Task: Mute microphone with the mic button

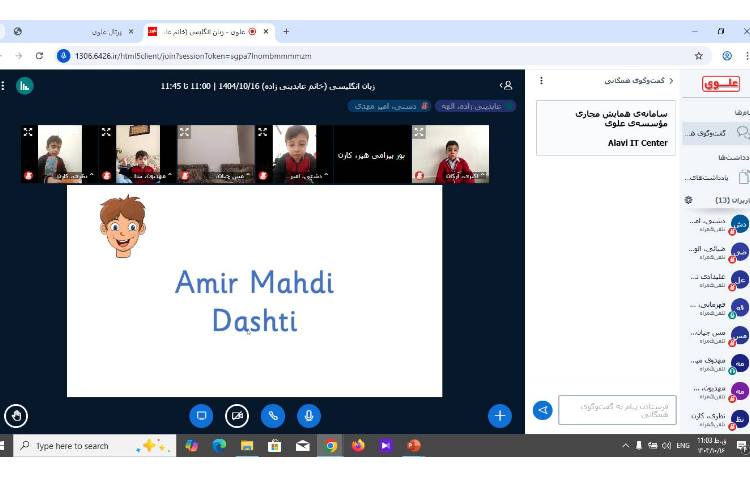Action: [x=309, y=414]
